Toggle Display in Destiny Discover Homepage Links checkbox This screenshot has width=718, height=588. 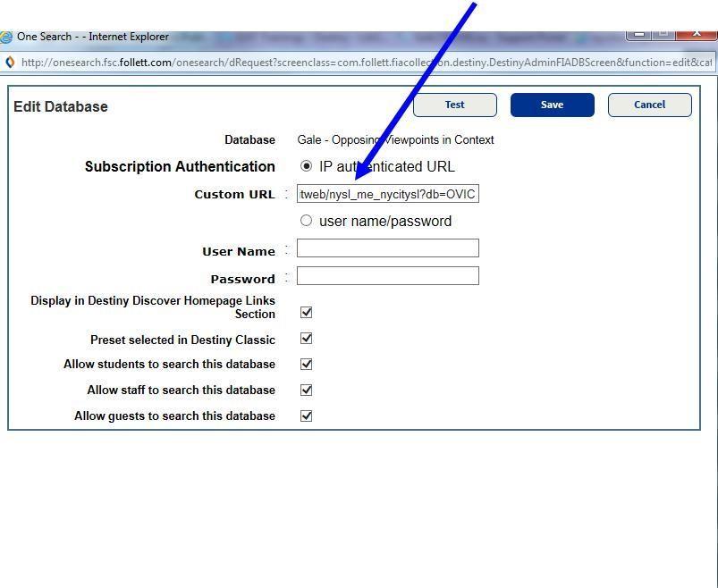click(x=307, y=313)
